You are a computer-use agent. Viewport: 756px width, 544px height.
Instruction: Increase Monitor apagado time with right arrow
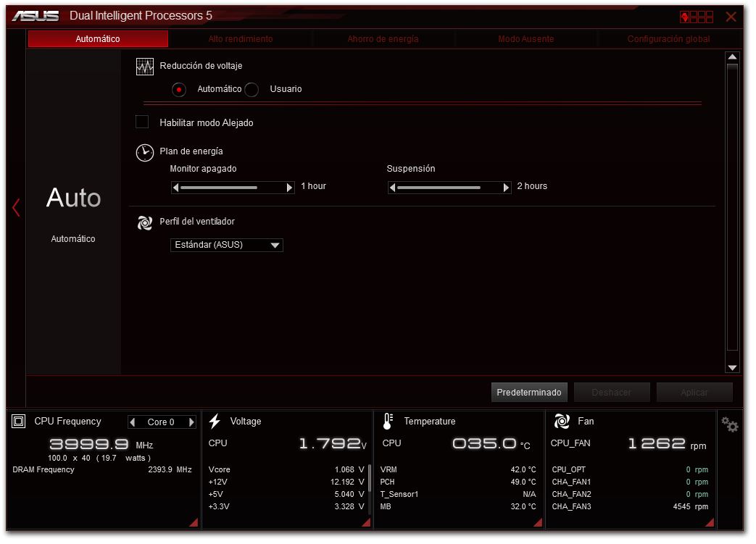[x=289, y=188]
